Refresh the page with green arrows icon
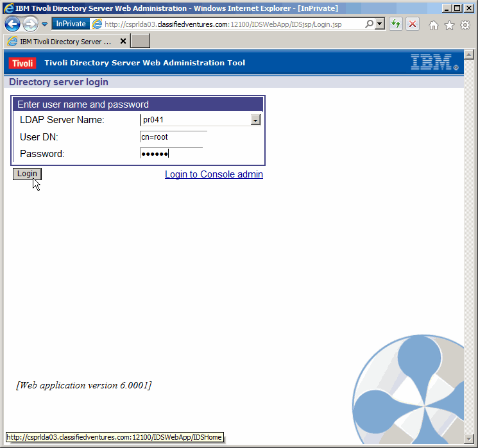This screenshot has height=448, width=478. coord(396,24)
